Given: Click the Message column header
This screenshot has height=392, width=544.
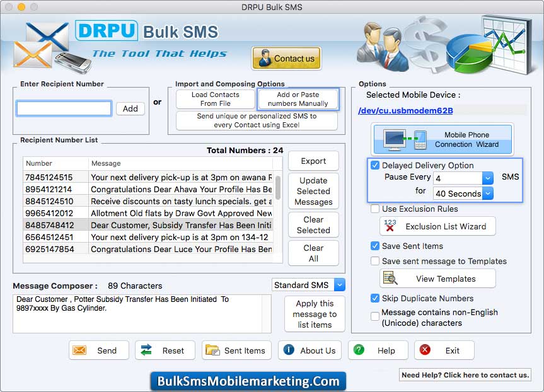Looking at the screenshot, I should pyautogui.click(x=180, y=163).
